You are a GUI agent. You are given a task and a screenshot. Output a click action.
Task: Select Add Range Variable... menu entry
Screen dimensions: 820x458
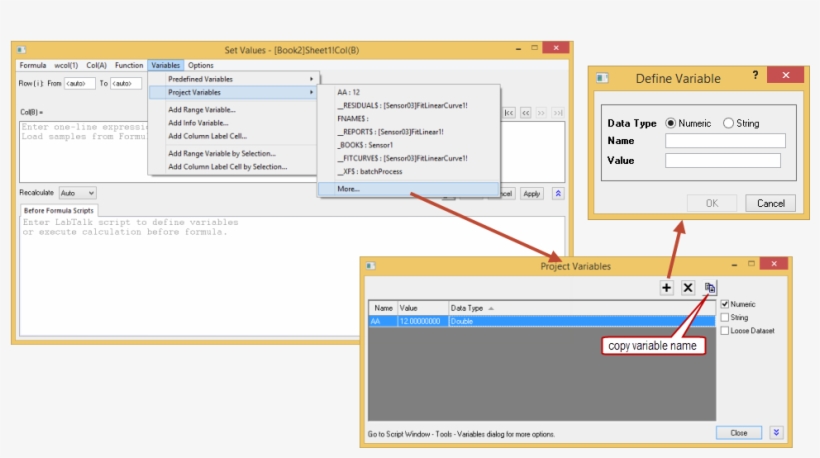[202, 109]
